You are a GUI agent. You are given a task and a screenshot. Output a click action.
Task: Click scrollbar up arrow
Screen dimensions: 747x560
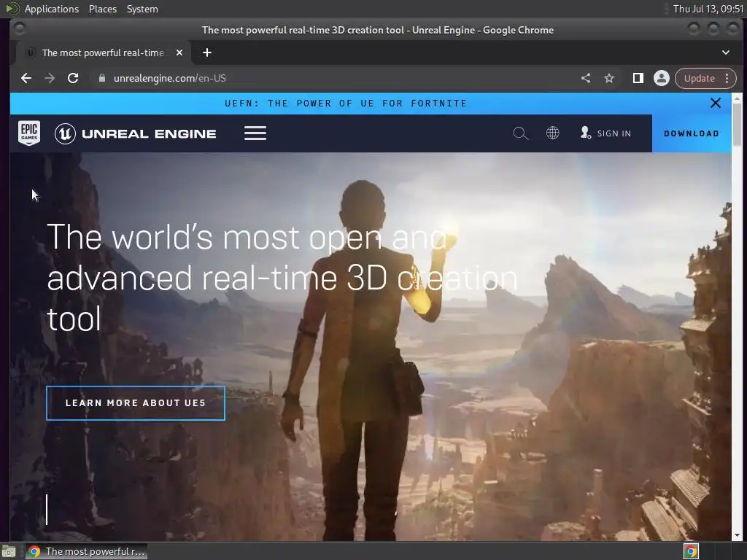click(x=737, y=98)
